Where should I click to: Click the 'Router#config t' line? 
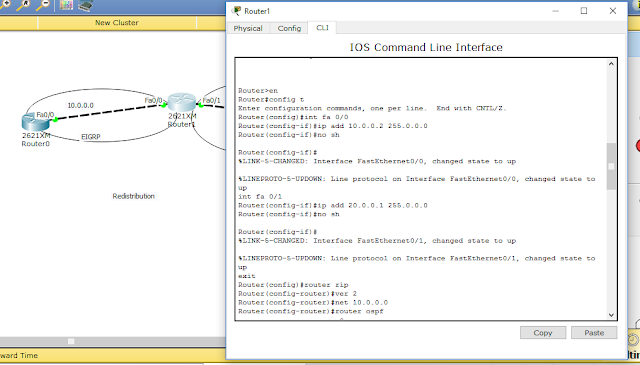click(x=271, y=100)
